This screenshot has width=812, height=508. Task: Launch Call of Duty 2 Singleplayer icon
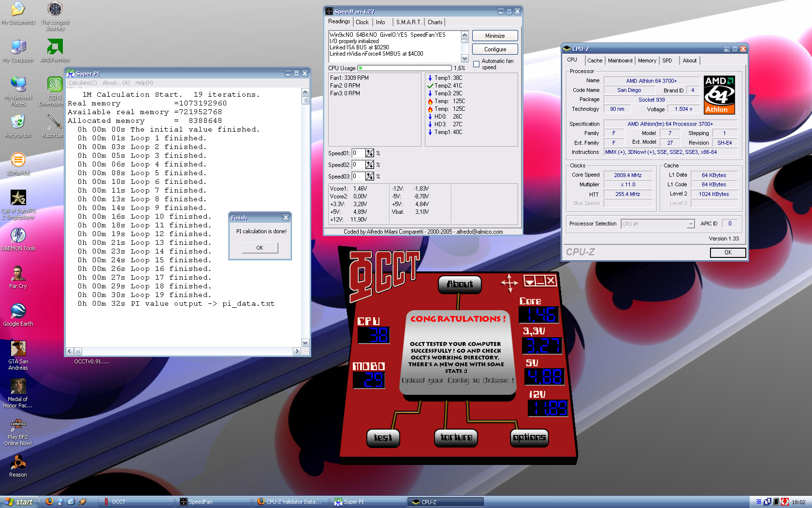tap(18, 204)
